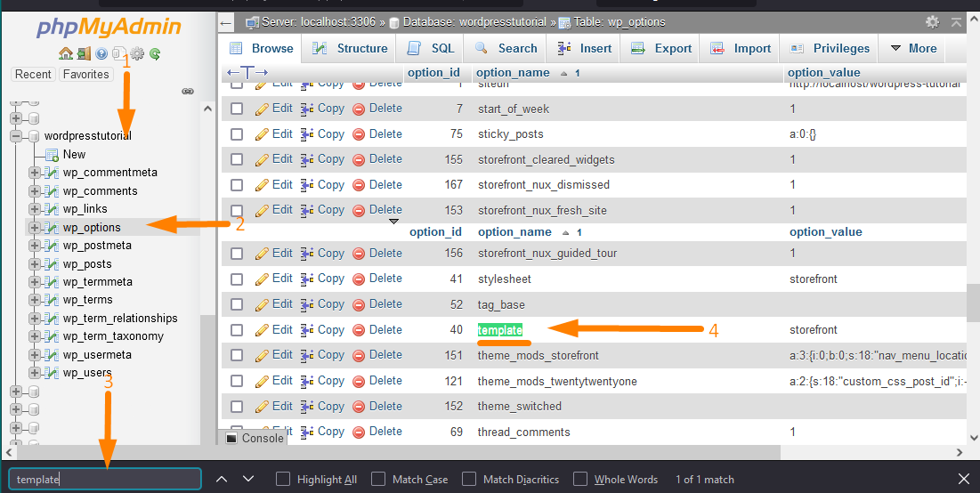Open the Privileges tab
The width and height of the screenshot is (980, 493).
[829, 48]
